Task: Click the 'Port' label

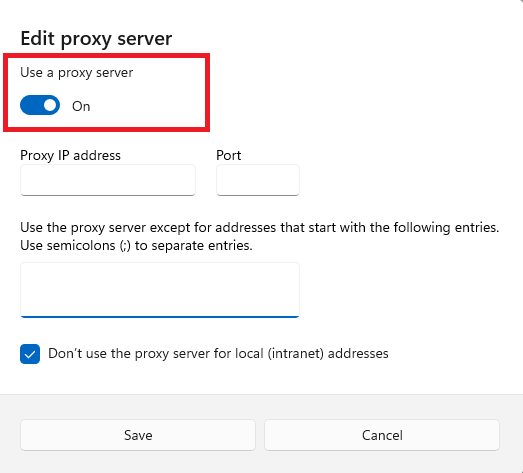Action: pyautogui.click(x=228, y=155)
